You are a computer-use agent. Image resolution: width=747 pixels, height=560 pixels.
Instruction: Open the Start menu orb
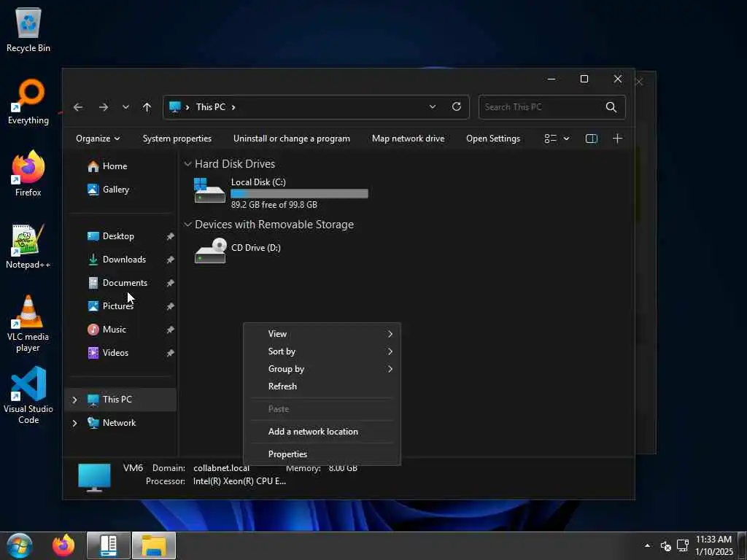pyautogui.click(x=20, y=545)
